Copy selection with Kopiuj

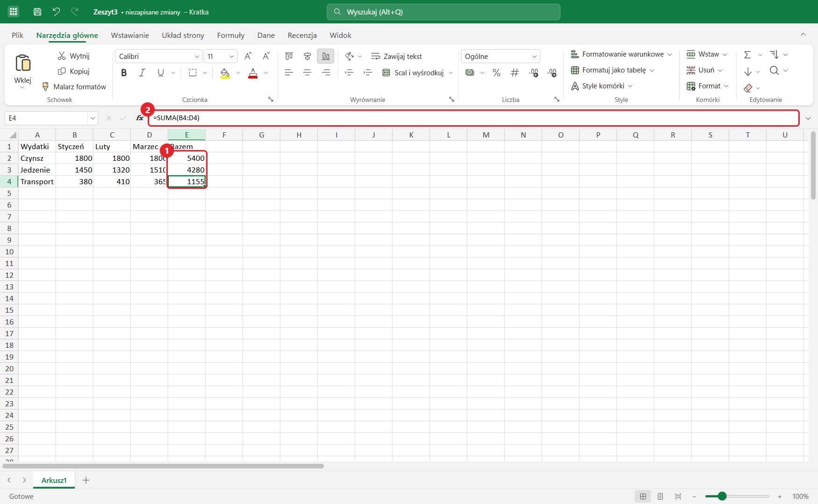pos(73,71)
